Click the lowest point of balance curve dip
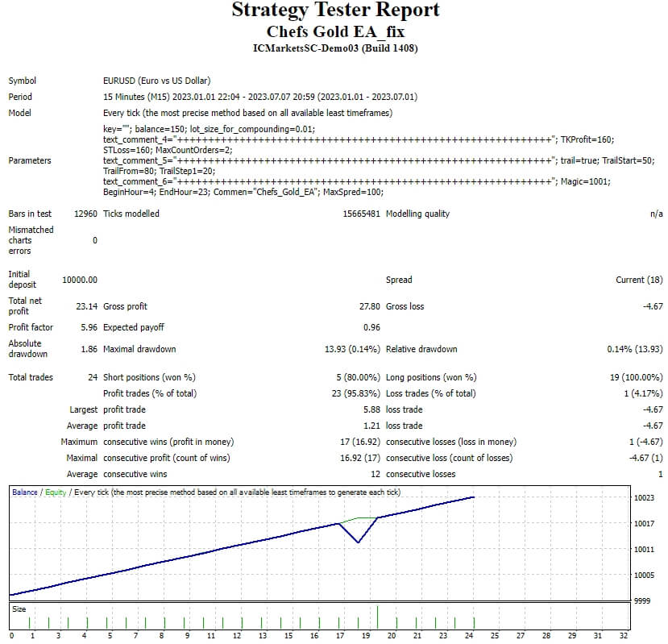The image size is (668, 644). (358, 542)
